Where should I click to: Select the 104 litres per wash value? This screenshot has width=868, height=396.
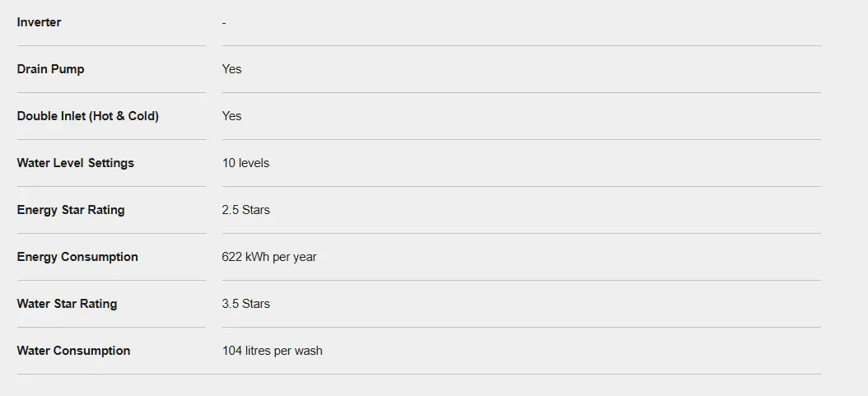pyautogui.click(x=272, y=351)
